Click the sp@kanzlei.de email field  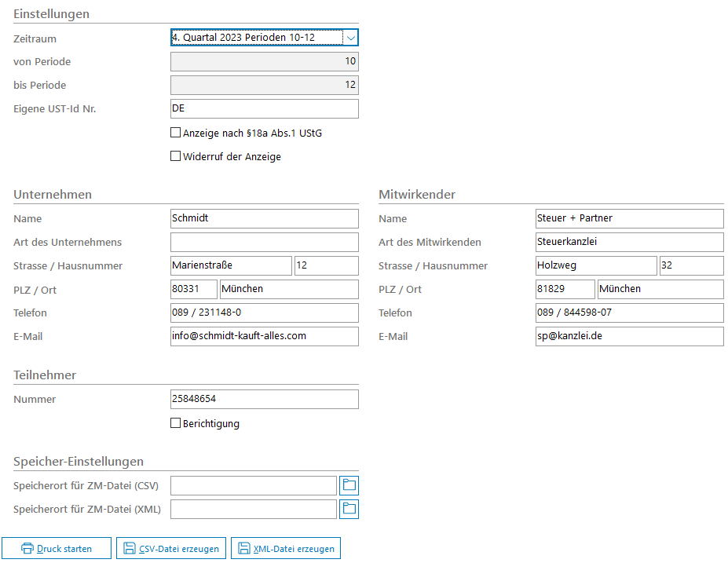629,336
